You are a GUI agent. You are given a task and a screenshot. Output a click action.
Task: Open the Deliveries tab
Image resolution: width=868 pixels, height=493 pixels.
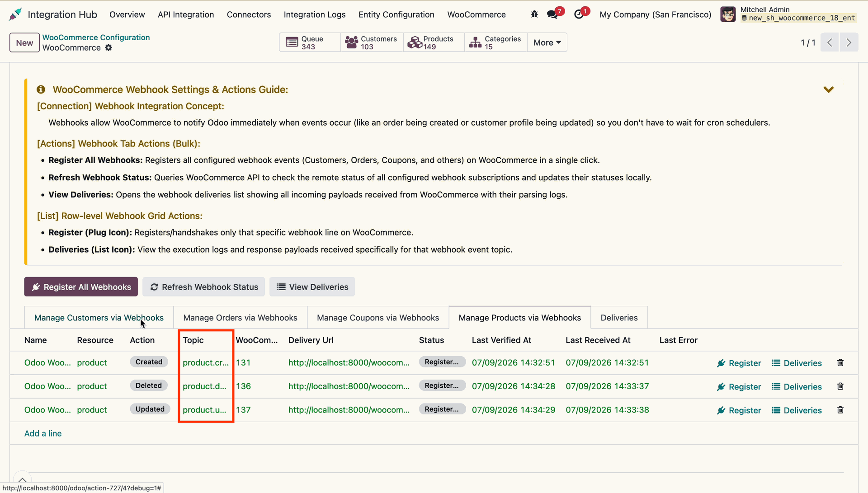(619, 318)
